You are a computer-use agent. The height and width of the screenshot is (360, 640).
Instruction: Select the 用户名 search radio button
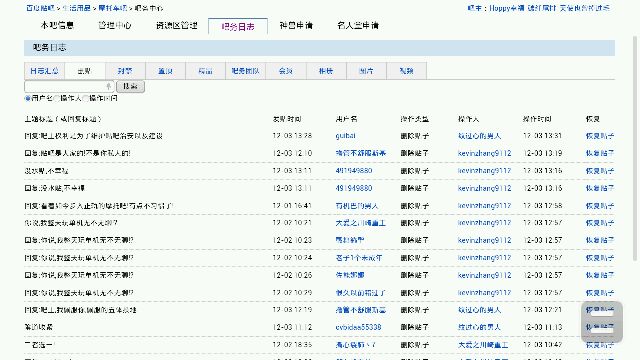click(27, 98)
